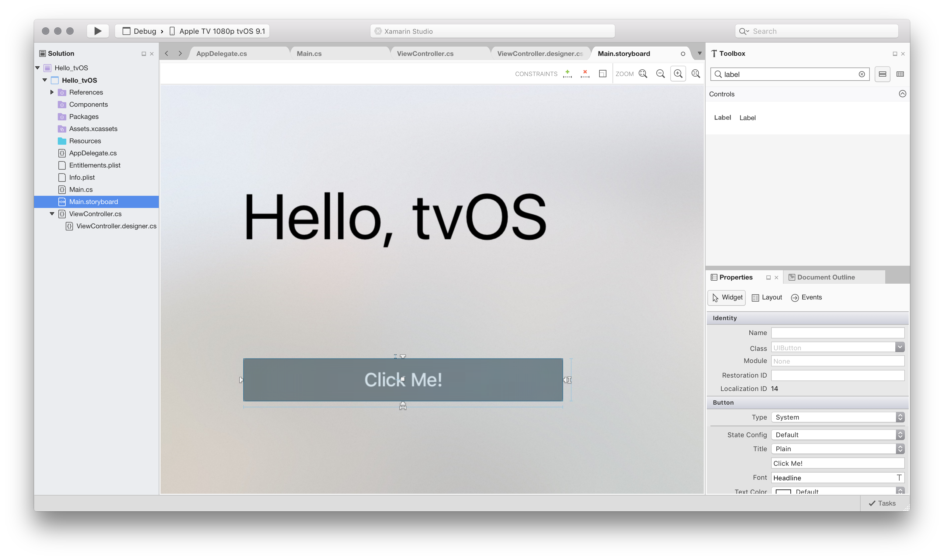The image size is (944, 560).
Task: Click the zoom out magnifier icon
Action: tap(660, 74)
